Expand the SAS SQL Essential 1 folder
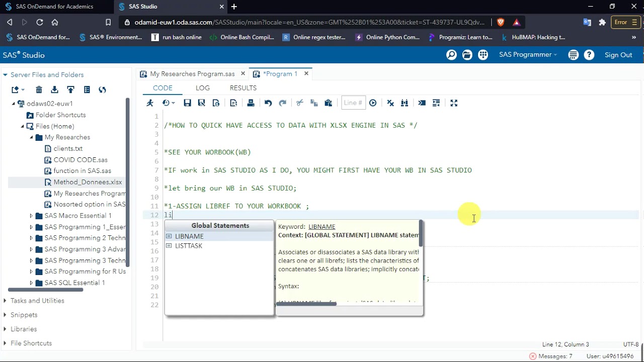Image resolution: width=644 pixels, height=362 pixels. (x=31, y=283)
